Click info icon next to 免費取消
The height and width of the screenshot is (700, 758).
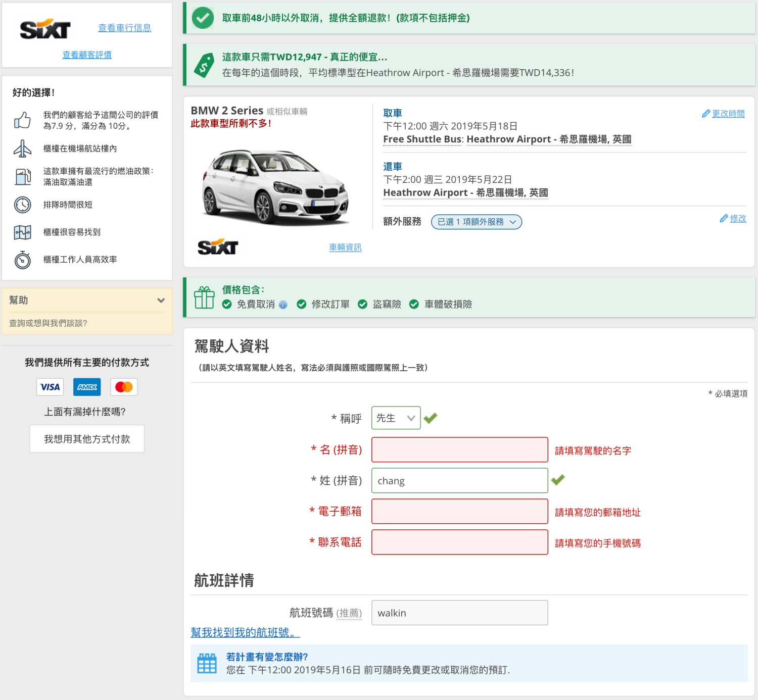click(283, 305)
